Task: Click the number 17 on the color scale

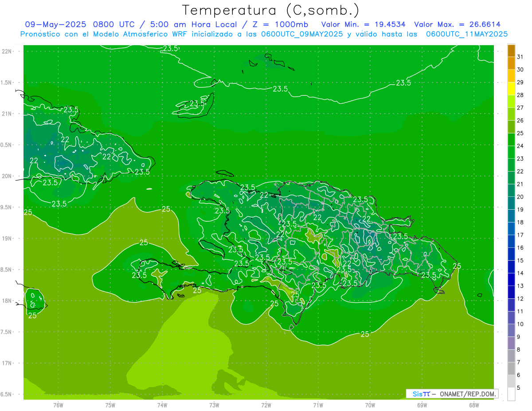Action: [520, 235]
